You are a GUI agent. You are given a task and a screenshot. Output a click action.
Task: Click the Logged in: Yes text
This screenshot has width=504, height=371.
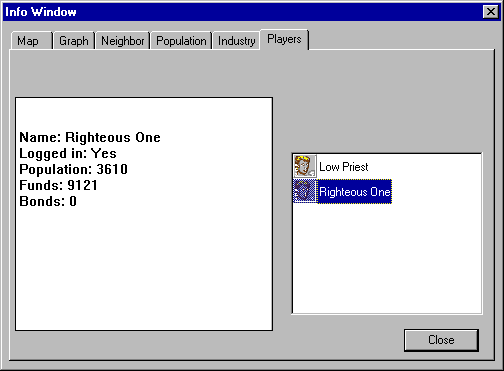tap(68, 153)
